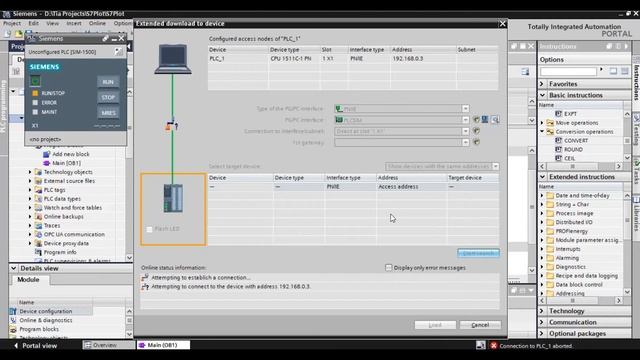Open Type of the PG/PC interface dropdown
Image resolution: width=640 pixels, height=360 pixels.
coord(465,109)
